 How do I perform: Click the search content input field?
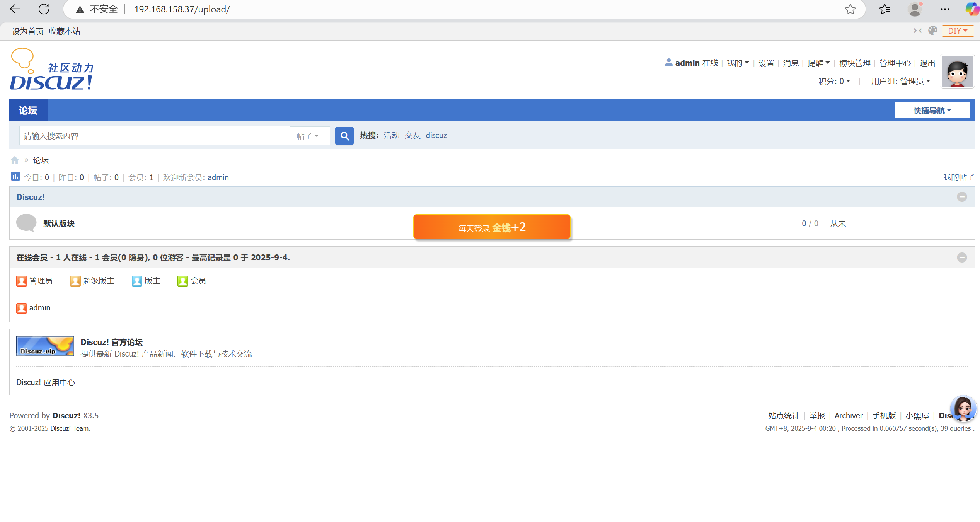tap(155, 136)
